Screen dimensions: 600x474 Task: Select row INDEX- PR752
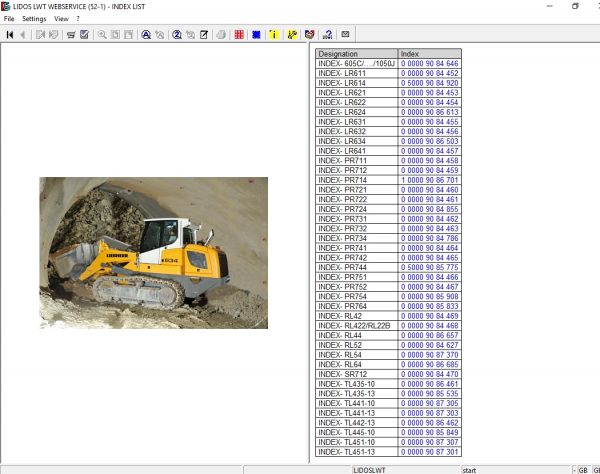point(388,287)
